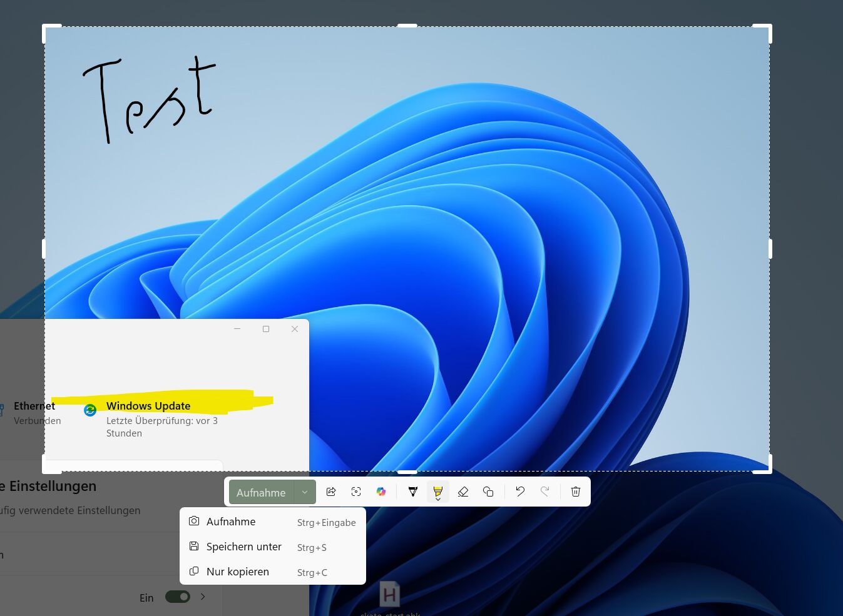Click the desktop file icon below the menu
This screenshot has width=843, height=616.
pos(389,594)
